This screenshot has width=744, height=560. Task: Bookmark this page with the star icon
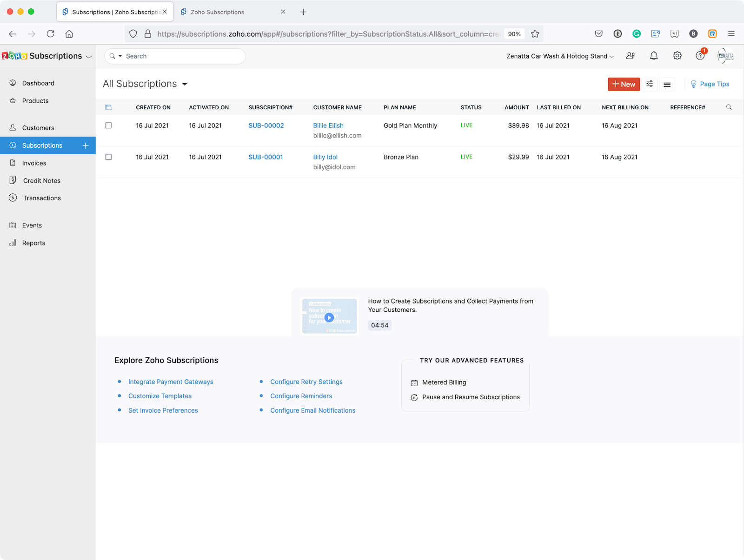pyautogui.click(x=535, y=34)
